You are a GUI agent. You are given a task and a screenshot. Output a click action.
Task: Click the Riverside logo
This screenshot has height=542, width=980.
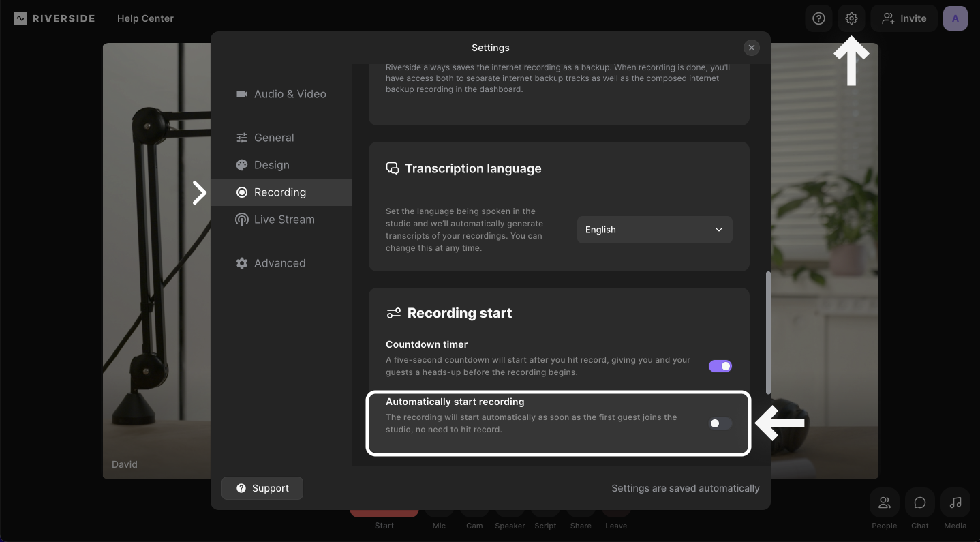click(55, 18)
